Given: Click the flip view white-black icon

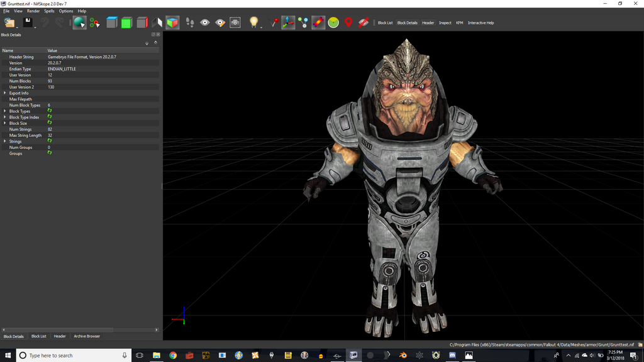Looking at the screenshot, I should pyautogui.click(x=157, y=23).
